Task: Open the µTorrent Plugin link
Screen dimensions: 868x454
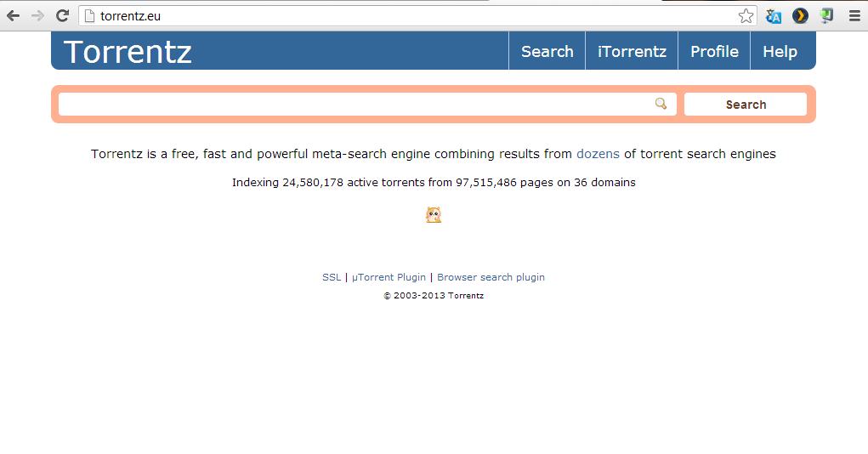Action: [389, 277]
